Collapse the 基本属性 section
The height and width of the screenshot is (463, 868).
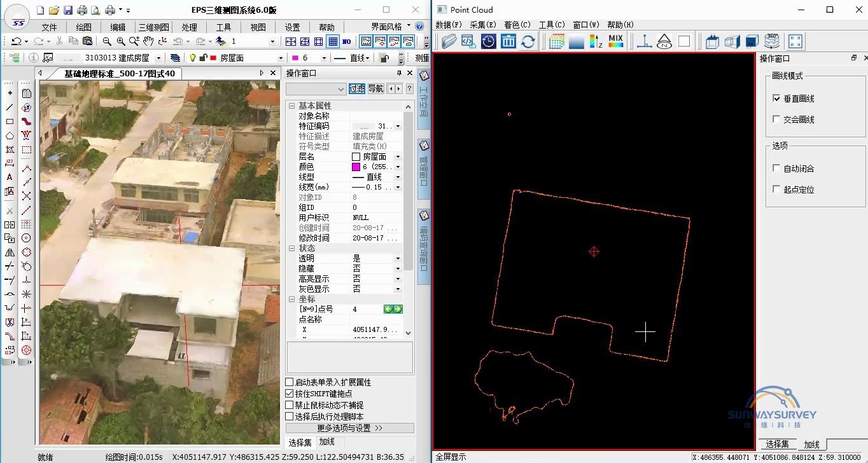291,106
